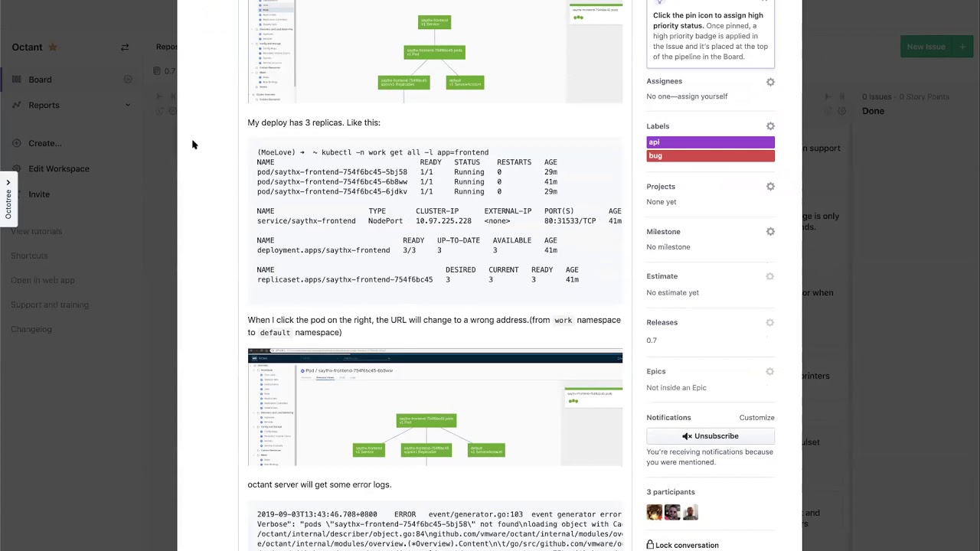Click the ERROR event/generator.go:103 log line
This screenshot has height=551, width=980.
pyautogui.click(x=439, y=515)
